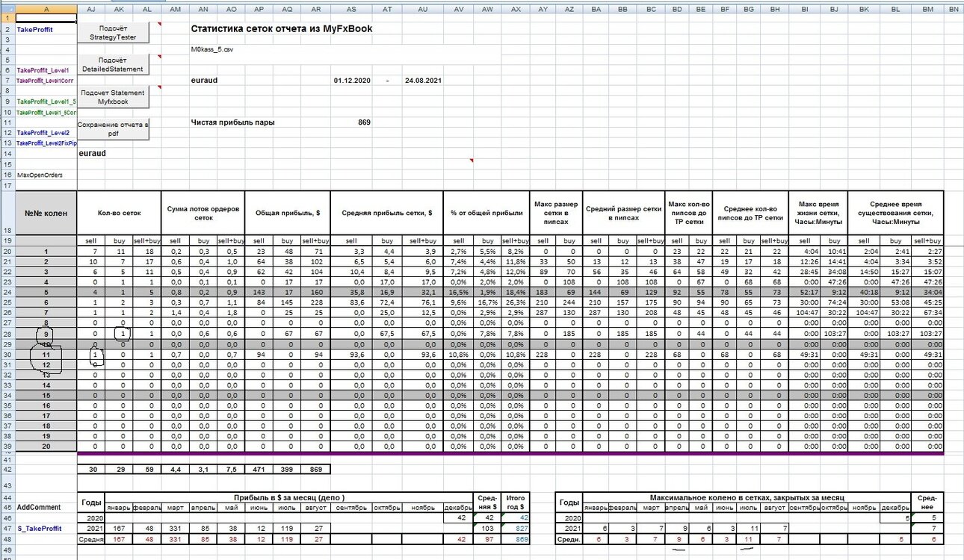Select row 18 header
This screenshot has width=964, height=560.
click(7, 213)
